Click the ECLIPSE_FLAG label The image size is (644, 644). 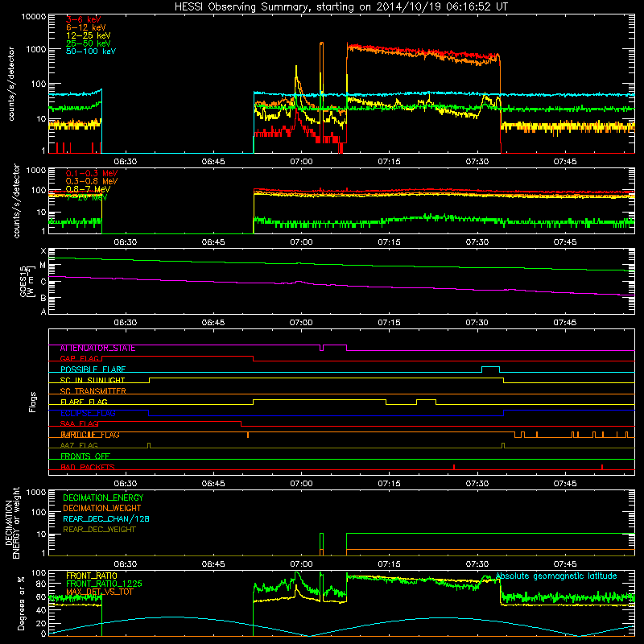[x=88, y=413]
